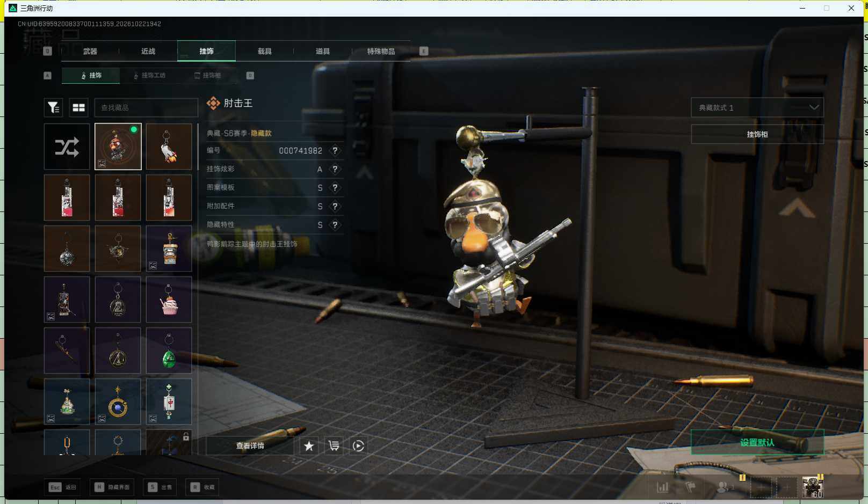Screen dimensions: 868x504
Task: Click the 设置默认 button
Action: point(757,442)
